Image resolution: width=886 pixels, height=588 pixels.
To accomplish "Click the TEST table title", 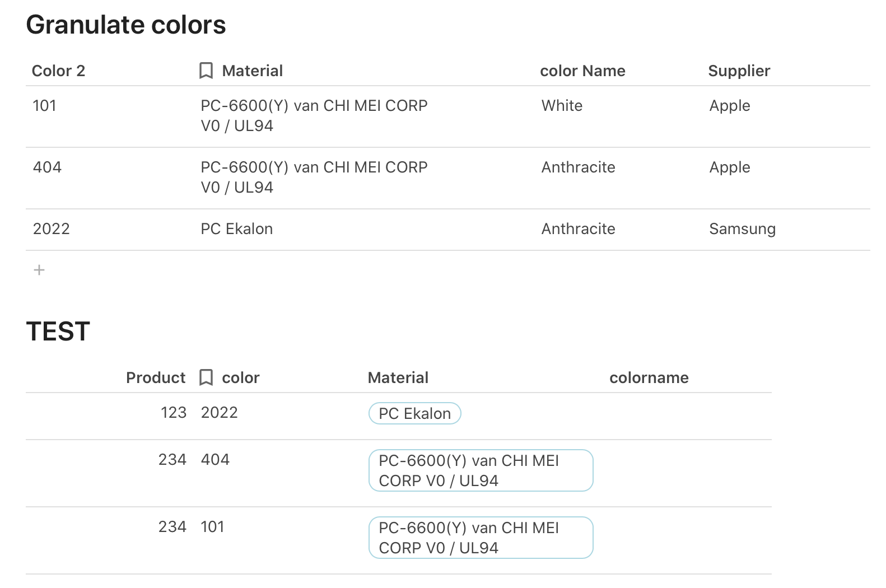I will 58,332.
